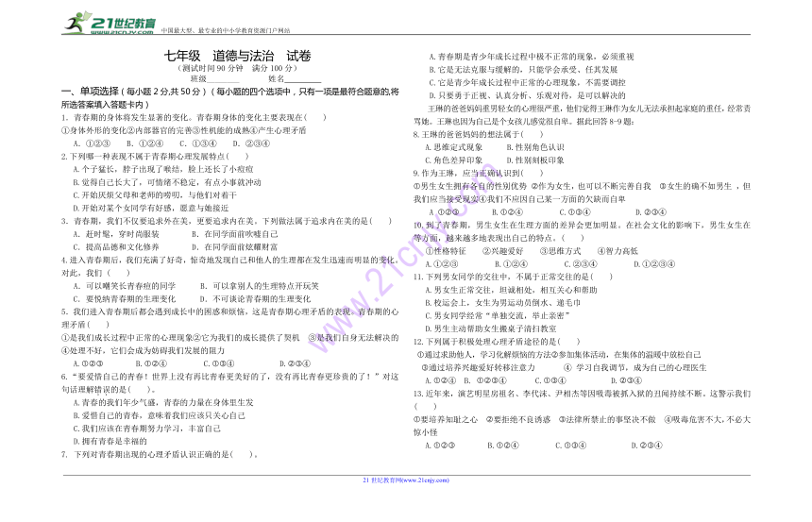
Task: Click the item '④智力高低' in question 10
Action: (x=617, y=251)
